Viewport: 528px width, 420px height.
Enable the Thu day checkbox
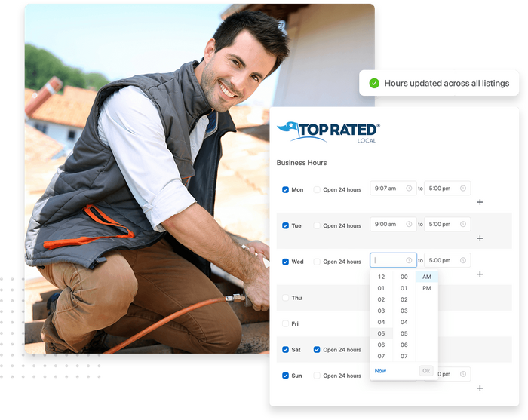coord(285,298)
